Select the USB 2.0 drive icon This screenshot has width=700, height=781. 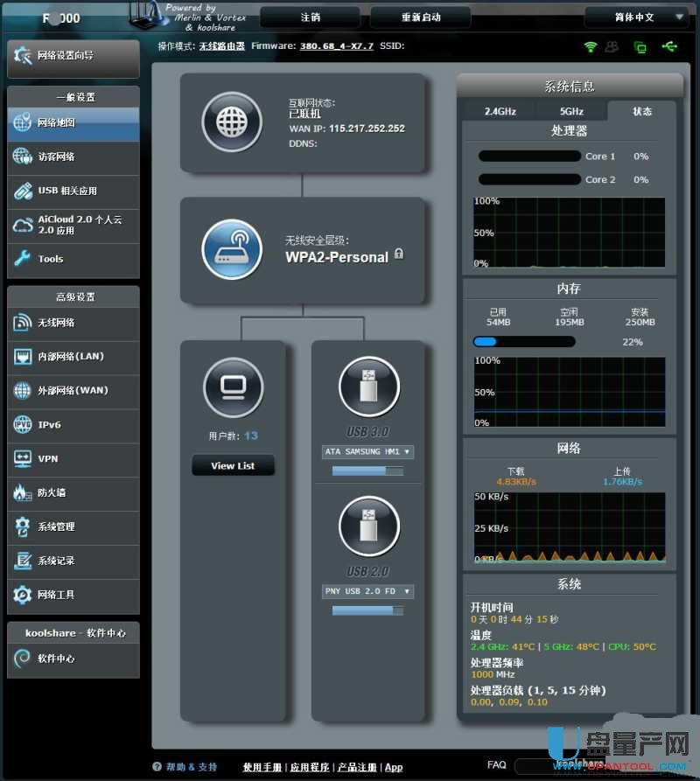coord(368,526)
